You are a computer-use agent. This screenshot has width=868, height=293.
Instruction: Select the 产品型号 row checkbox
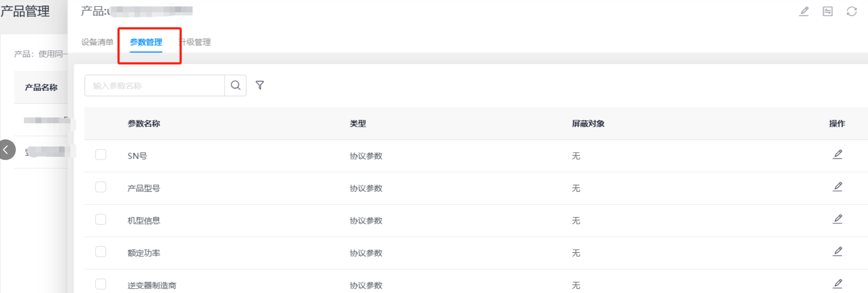pos(101,187)
